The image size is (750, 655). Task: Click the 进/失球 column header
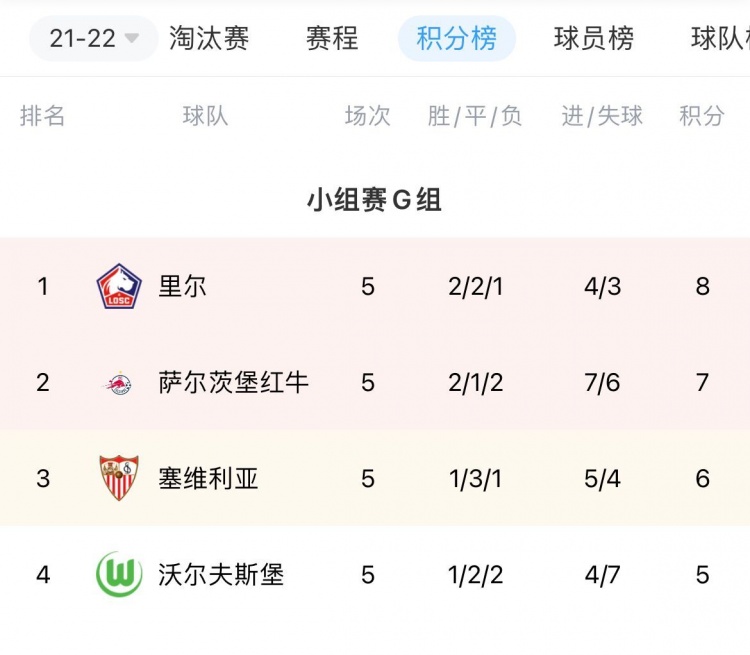pyautogui.click(x=602, y=116)
